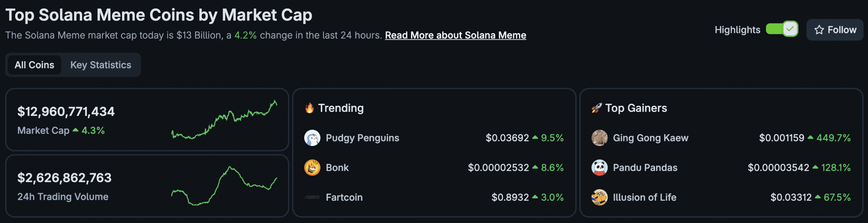
Task: Click the Fartcoin logo icon
Action: pos(312,197)
